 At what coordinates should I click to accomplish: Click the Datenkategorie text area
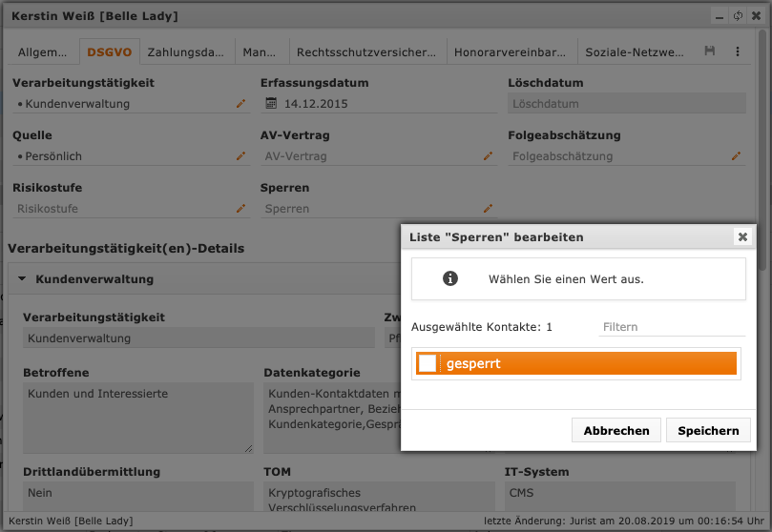pyautogui.click(x=332, y=418)
